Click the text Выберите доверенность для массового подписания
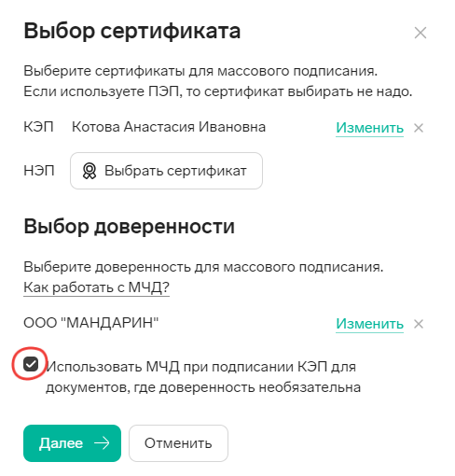455x476 pixels. (x=203, y=267)
